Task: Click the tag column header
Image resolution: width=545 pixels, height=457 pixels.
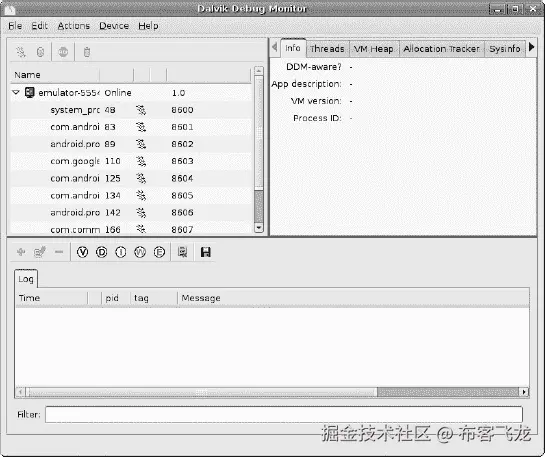Action: (154, 298)
